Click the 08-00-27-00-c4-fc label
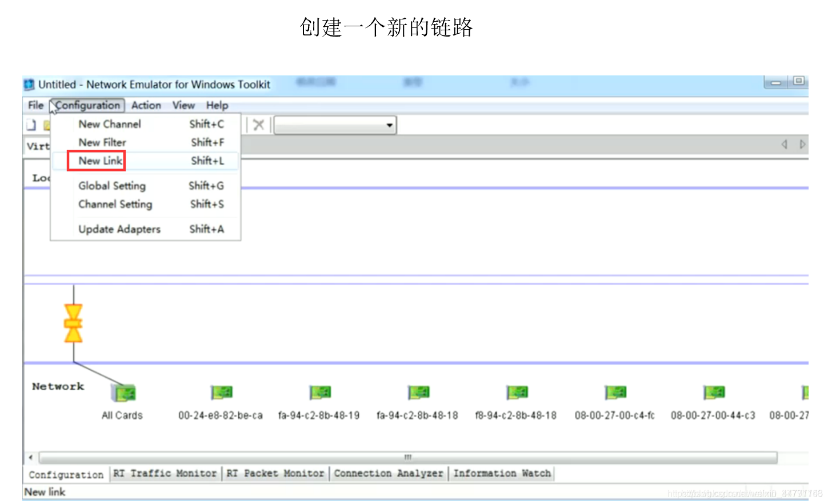 pos(615,415)
